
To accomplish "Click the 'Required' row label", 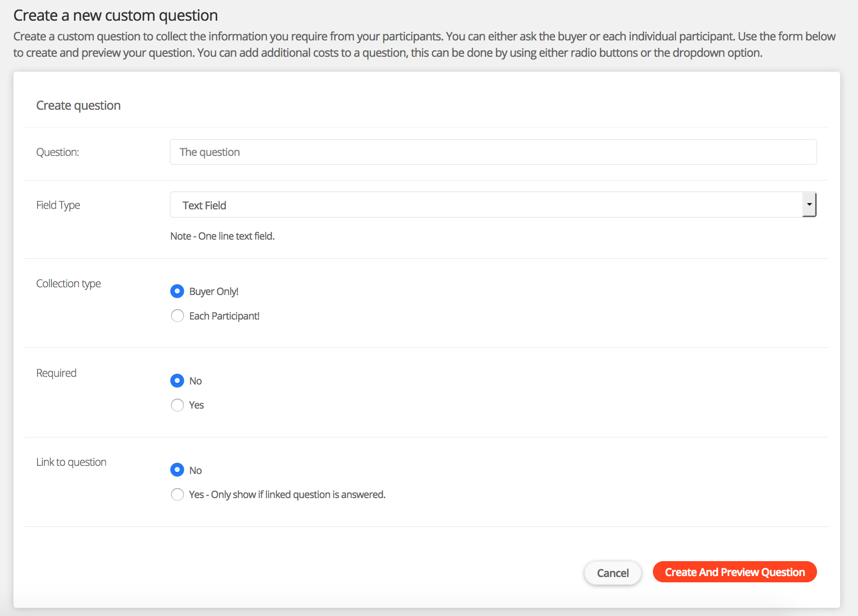I will click(56, 373).
